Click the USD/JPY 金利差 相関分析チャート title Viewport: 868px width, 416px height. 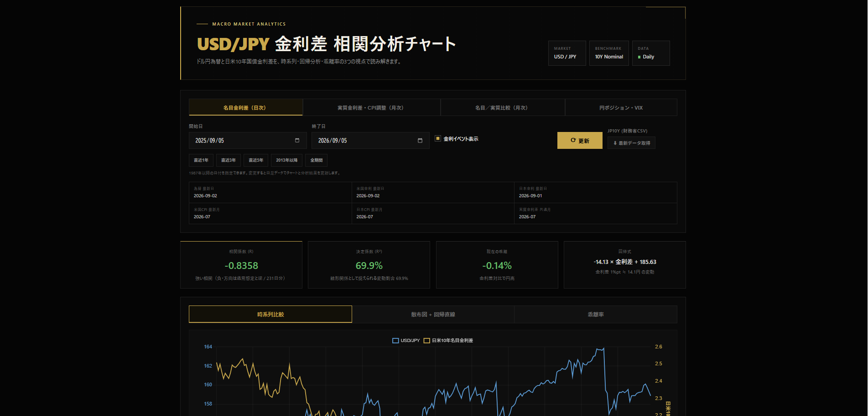click(327, 44)
